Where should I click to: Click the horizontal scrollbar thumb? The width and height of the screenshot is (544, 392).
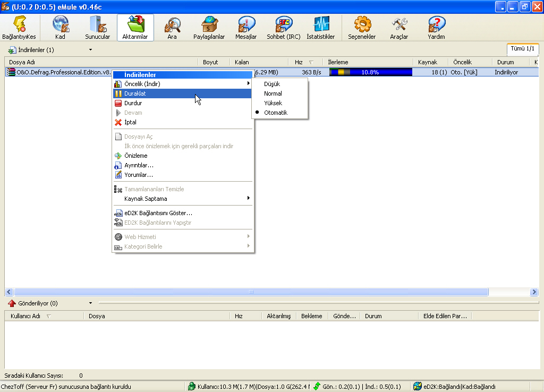point(251,292)
